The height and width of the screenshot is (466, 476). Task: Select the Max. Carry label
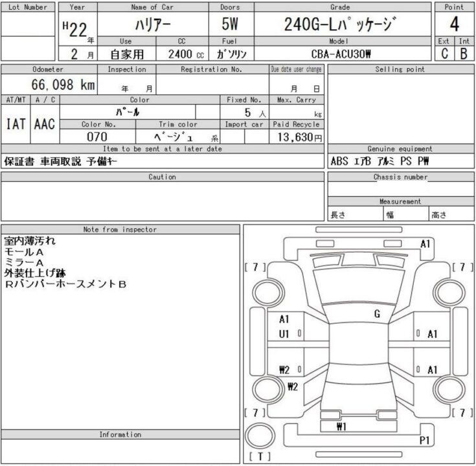[x=297, y=100]
